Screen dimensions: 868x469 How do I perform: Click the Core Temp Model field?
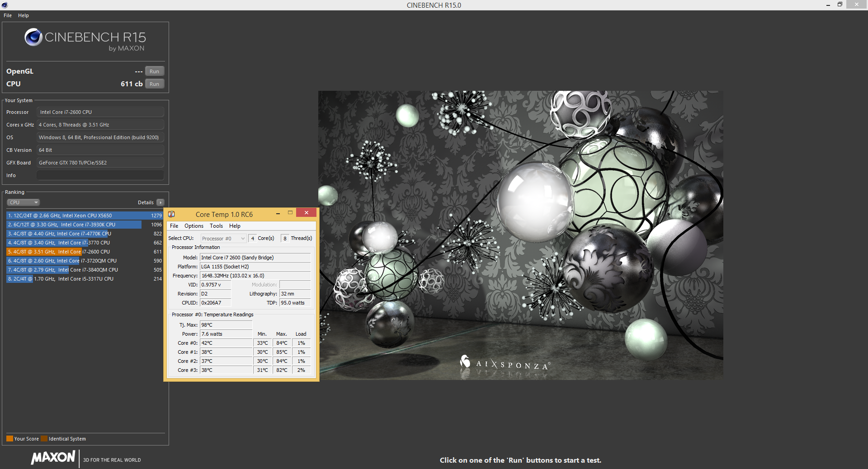[x=255, y=258]
